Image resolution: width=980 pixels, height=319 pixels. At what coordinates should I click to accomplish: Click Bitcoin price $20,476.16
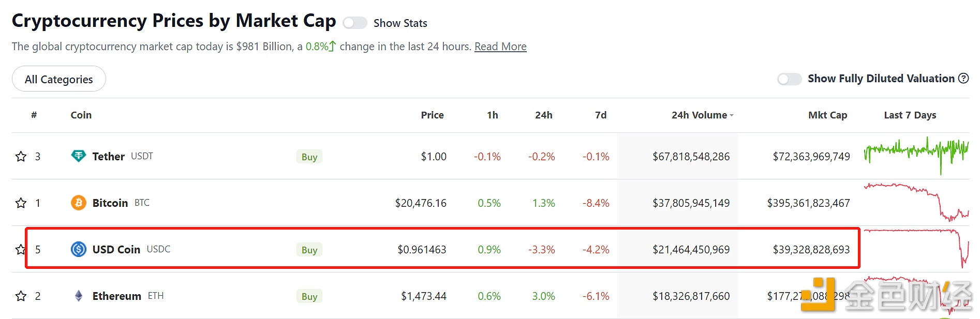421,203
